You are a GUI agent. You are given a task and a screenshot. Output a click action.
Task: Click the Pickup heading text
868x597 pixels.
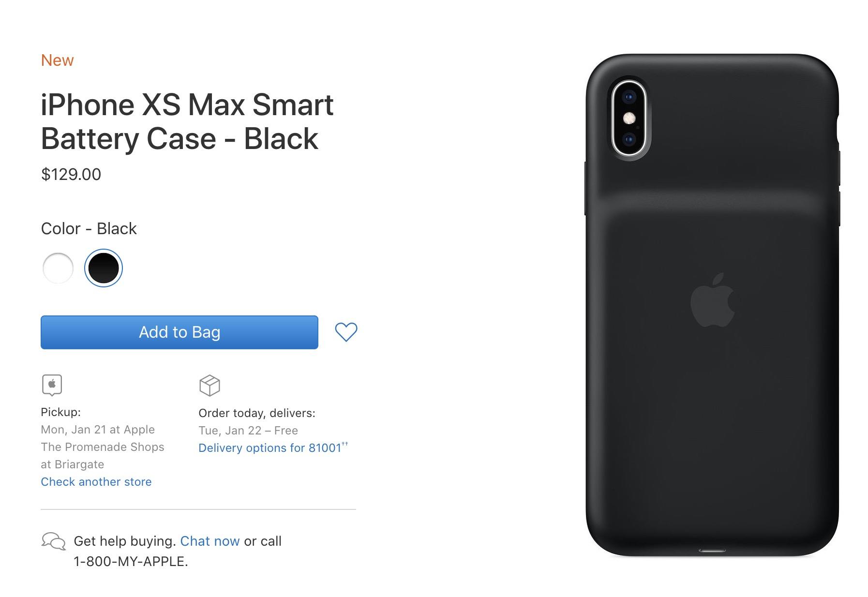coord(61,412)
